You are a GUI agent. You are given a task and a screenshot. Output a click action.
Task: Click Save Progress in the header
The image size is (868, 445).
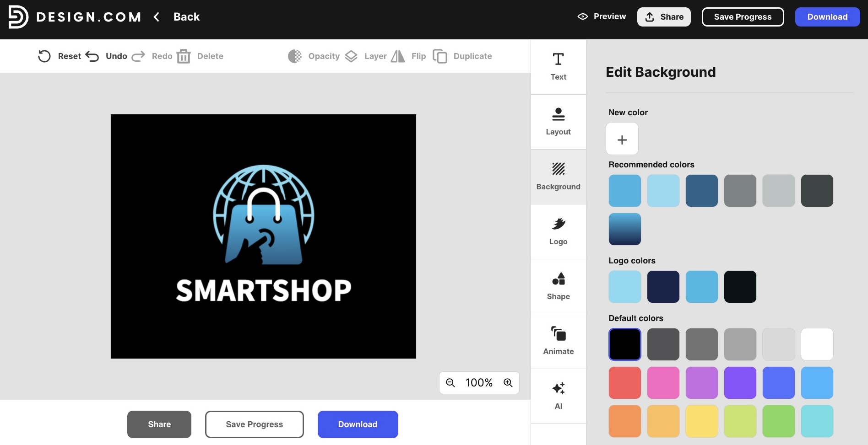[743, 17]
